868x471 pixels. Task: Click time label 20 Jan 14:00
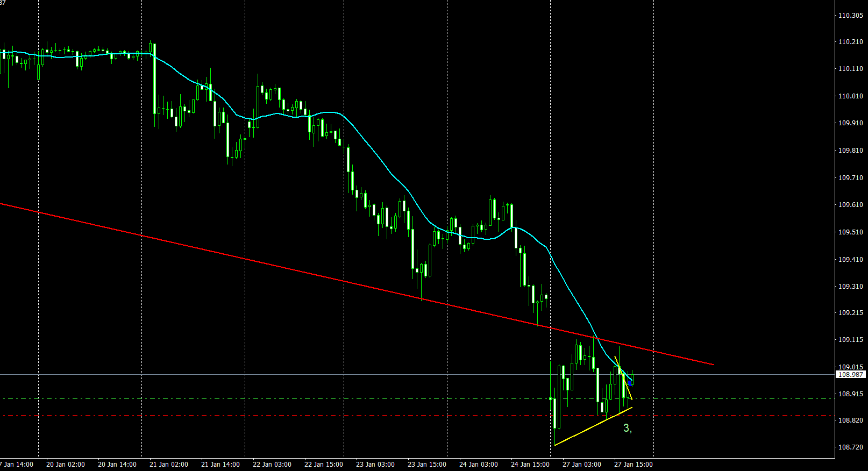tap(117, 465)
